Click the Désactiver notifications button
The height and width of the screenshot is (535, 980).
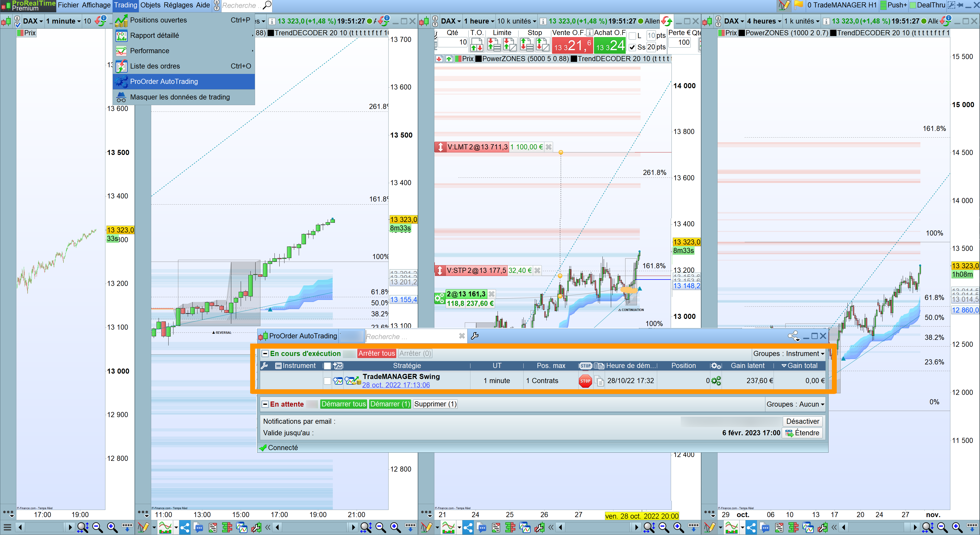(x=802, y=421)
